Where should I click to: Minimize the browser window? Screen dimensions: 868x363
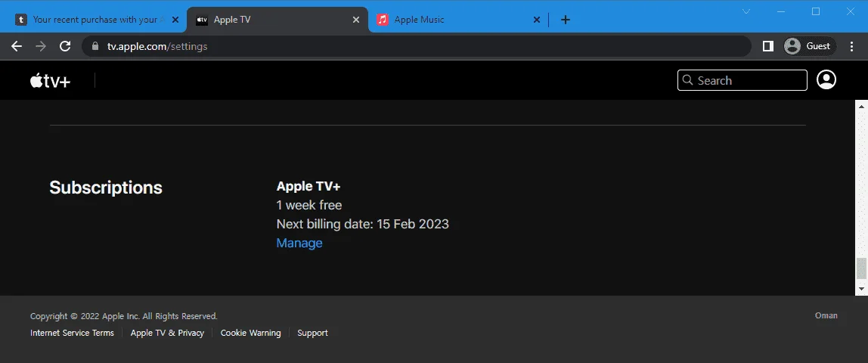781,11
